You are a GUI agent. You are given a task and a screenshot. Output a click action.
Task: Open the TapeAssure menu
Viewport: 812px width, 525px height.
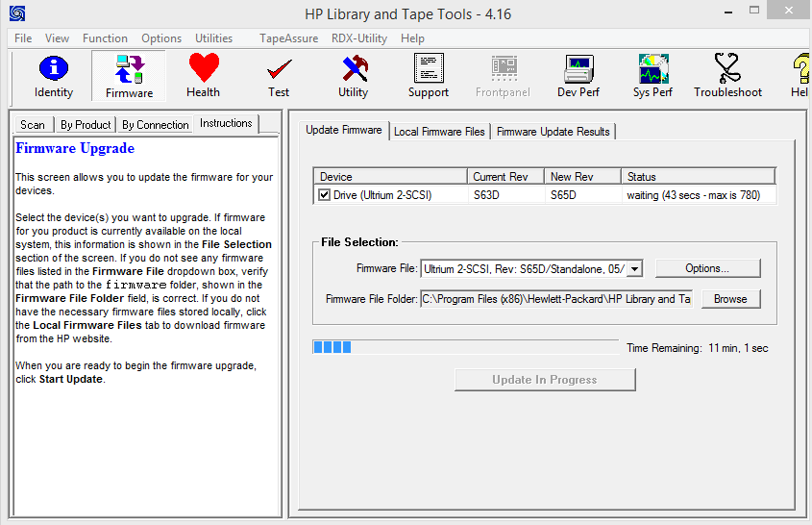(289, 38)
